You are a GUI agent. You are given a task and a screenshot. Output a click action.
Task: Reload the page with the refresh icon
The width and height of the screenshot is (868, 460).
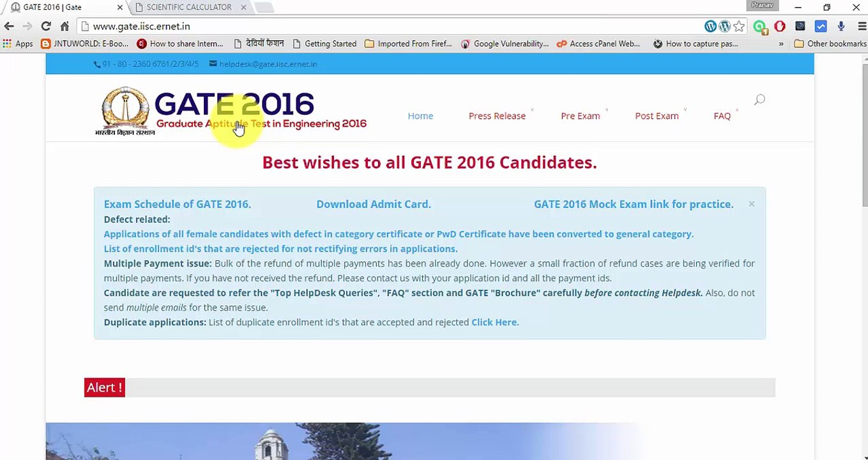pos(46,26)
